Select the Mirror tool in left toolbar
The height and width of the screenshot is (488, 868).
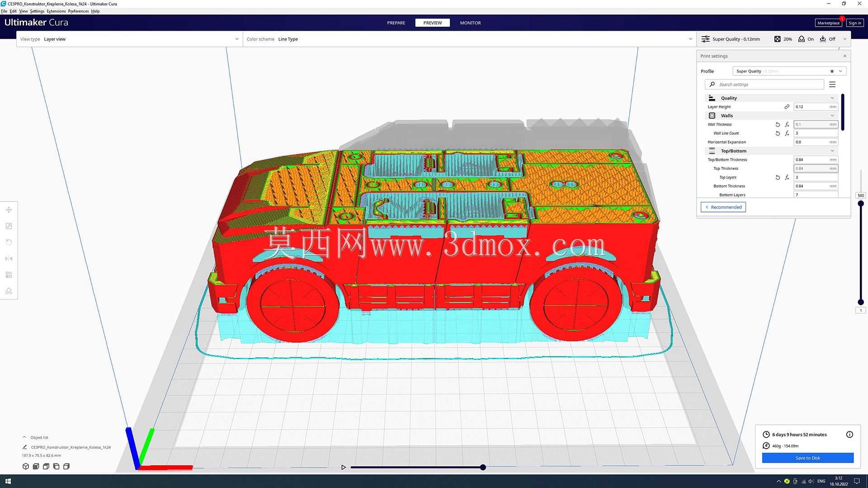pyautogui.click(x=9, y=258)
